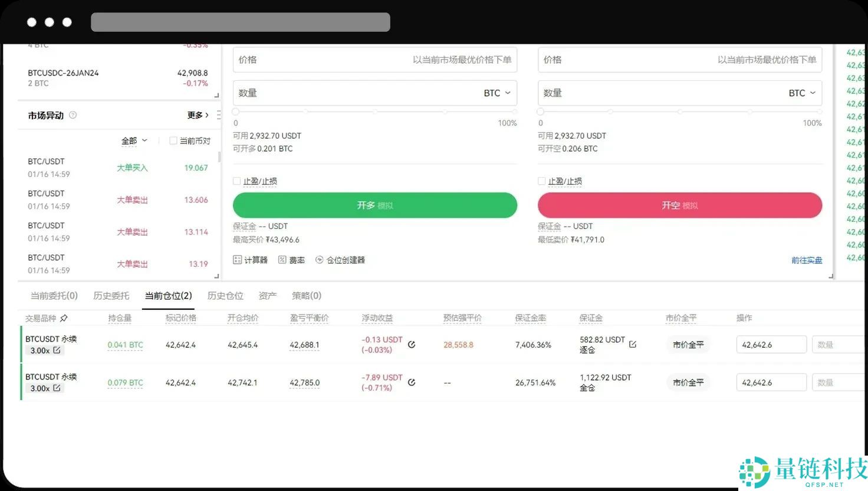This screenshot has height=491, width=868.
Task: Click the green 开多 button
Action: point(375,205)
